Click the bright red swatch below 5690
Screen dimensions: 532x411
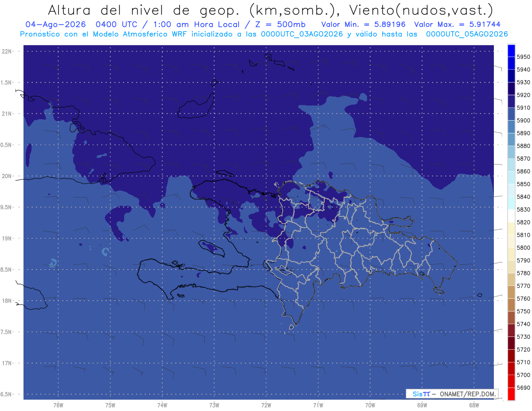511,394
